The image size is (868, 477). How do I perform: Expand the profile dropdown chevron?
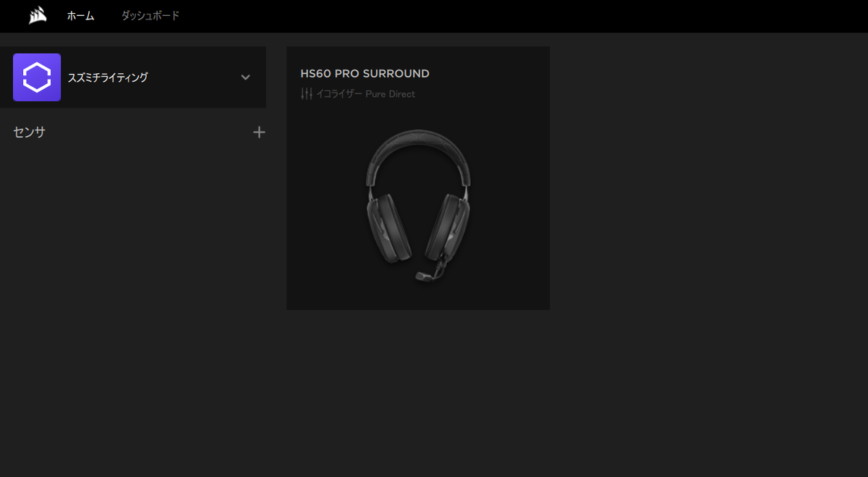(245, 77)
